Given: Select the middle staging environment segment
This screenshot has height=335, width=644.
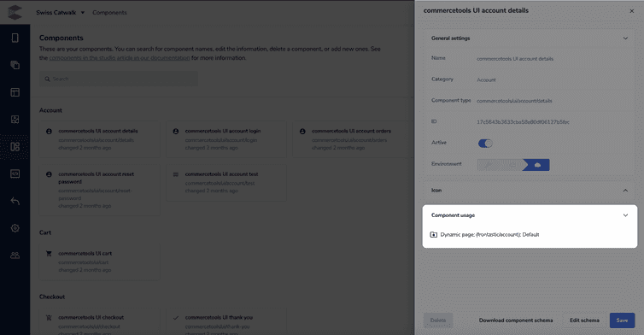Looking at the screenshot, I should click(x=512, y=165).
